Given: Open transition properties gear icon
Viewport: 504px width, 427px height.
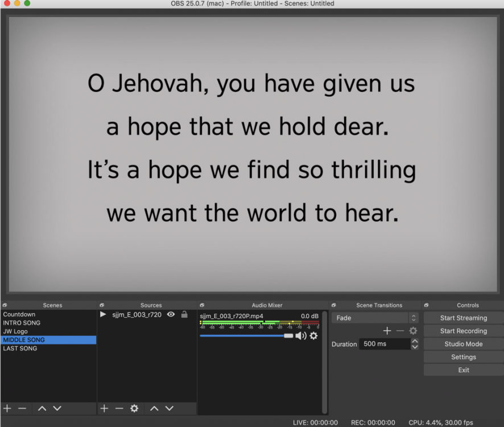Looking at the screenshot, I should (413, 331).
